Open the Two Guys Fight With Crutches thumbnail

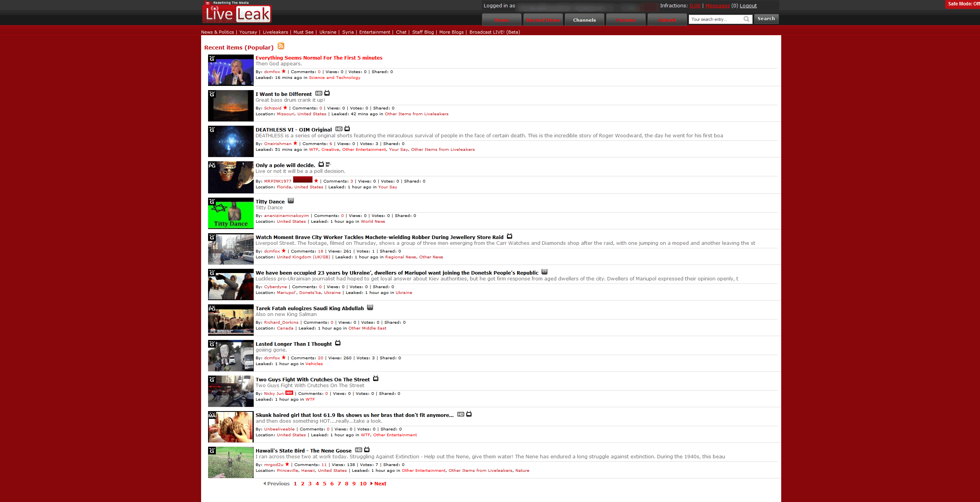[230, 391]
